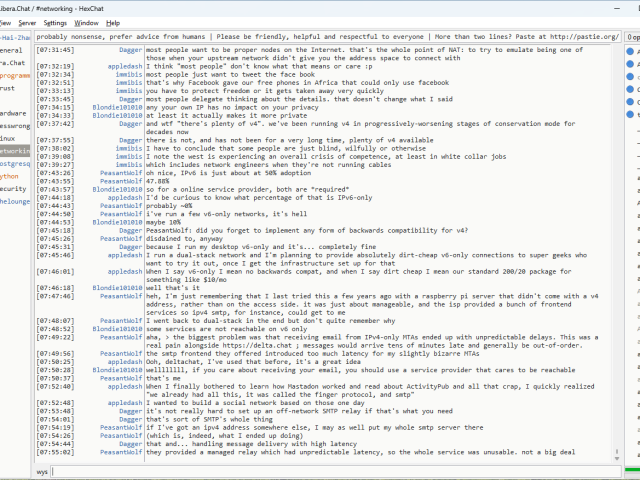Open the partially visible View menu
Screen dimensions: 640x480
tap(6, 23)
